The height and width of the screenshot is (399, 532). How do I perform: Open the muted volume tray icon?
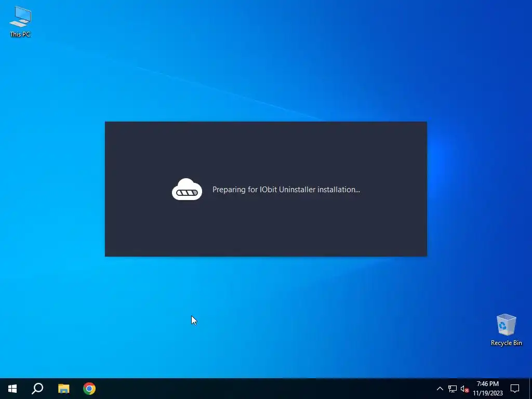click(464, 389)
